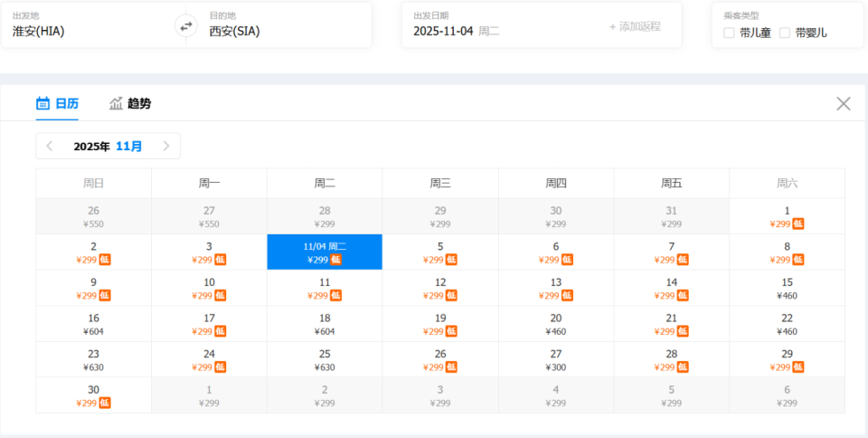The image size is (868, 438).
Task: Close the price calendar panel
Action: pos(844,103)
